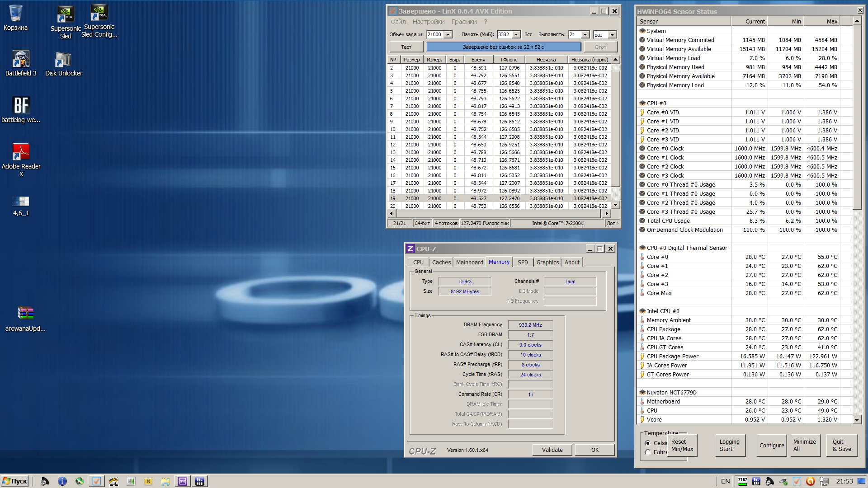Switch to the Graphics tab in CPU-Z
868x488 pixels.
[547, 263]
